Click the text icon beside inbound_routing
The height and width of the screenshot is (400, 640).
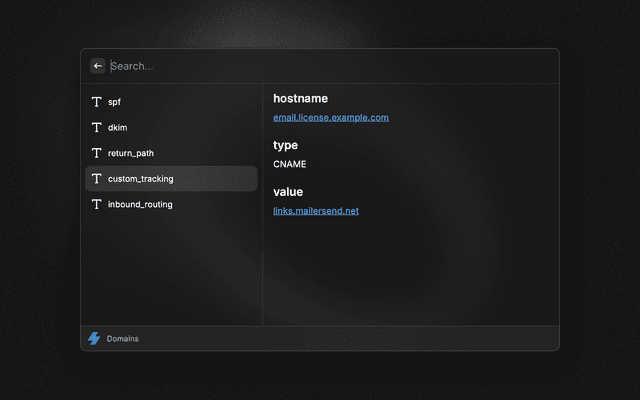[97, 204]
